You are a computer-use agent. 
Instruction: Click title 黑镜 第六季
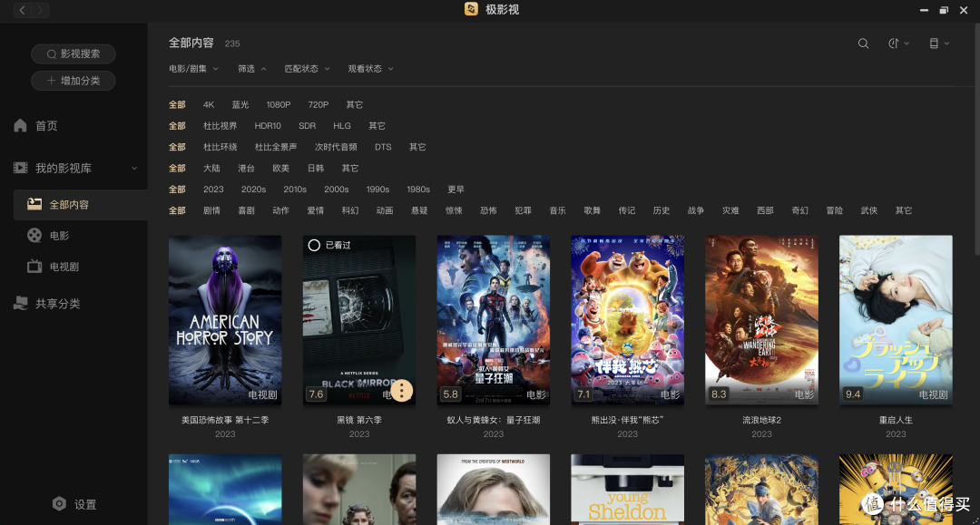(359, 420)
